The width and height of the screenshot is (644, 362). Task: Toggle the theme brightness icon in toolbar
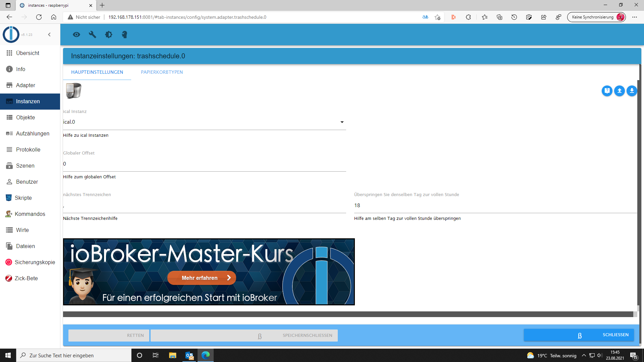[x=108, y=35]
